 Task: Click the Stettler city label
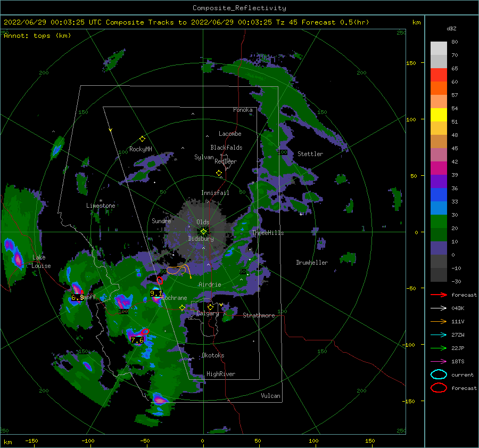point(310,154)
